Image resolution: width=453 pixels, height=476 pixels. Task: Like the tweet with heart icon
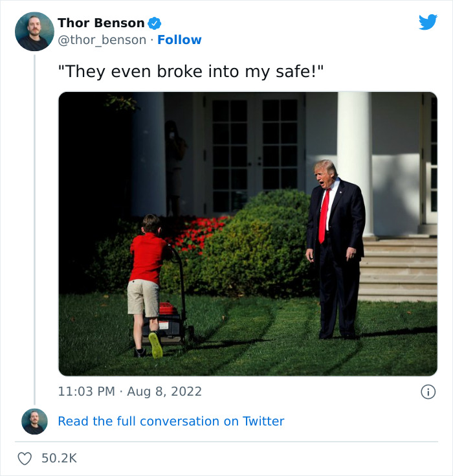[25, 459]
